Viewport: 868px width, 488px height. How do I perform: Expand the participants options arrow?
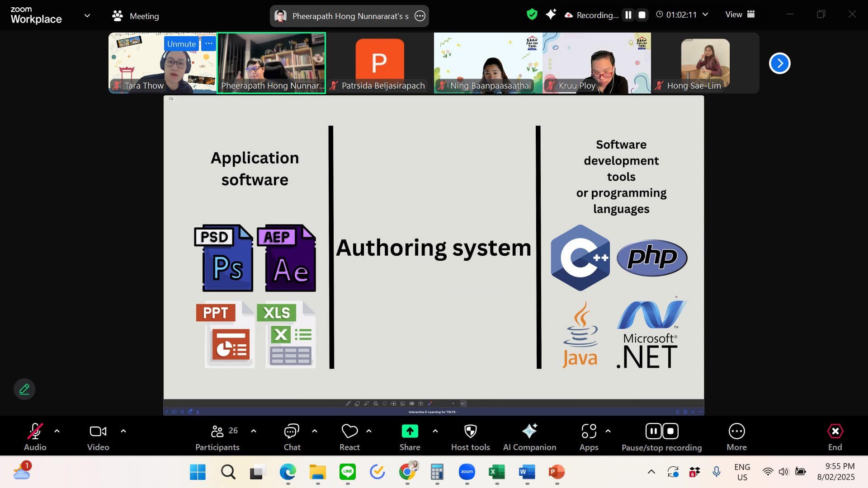254,431
